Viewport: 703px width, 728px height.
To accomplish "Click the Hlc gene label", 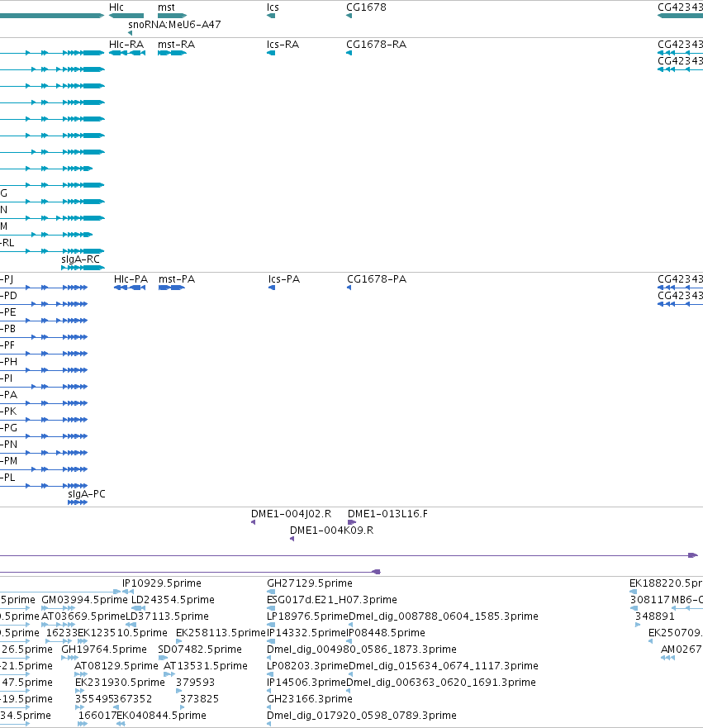I will coord(116,7).
